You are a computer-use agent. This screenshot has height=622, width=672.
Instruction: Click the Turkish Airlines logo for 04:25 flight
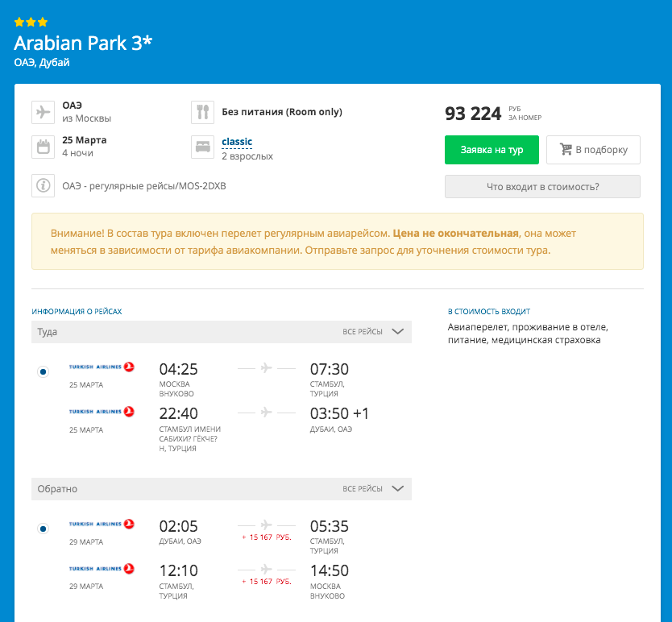102,367
